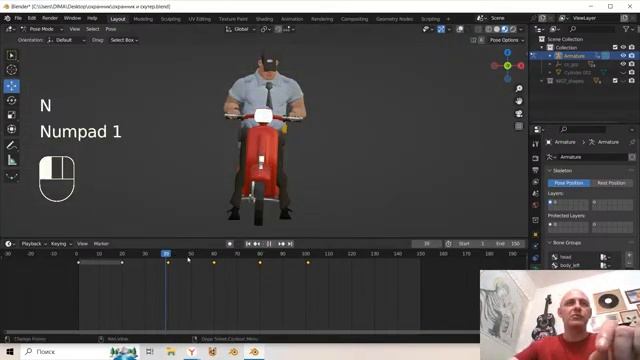Switch to solid viewport shading
The width and height of the screenshot is (640, 360).
(x=497, y=29)
